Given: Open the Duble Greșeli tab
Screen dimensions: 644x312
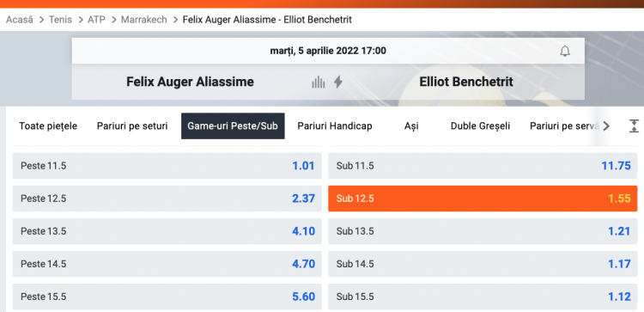Looking at the screenshot, I should pos(480,125).
